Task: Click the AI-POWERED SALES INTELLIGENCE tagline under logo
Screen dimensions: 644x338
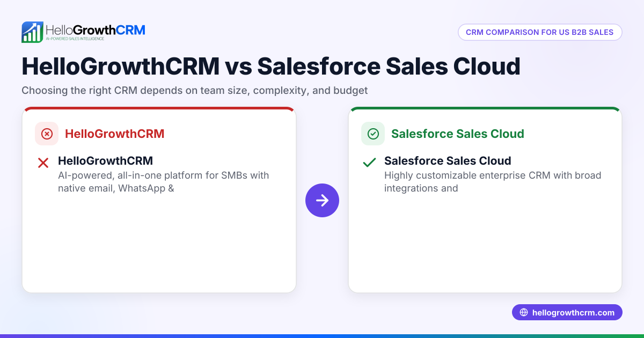Action: pos(75,39)
